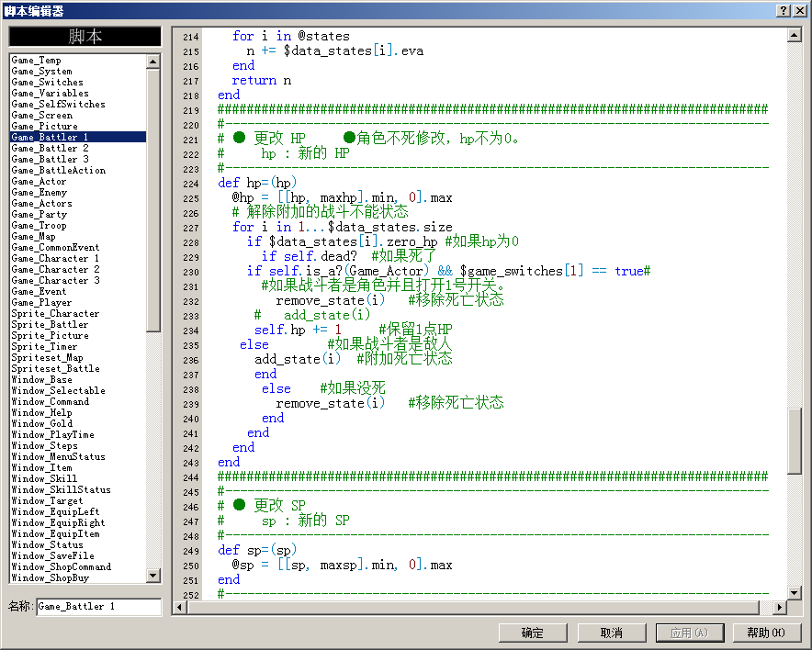This screenshot has width=812, height=650.
Task: Open the Game_Actor script
Action: pos(78,181)
